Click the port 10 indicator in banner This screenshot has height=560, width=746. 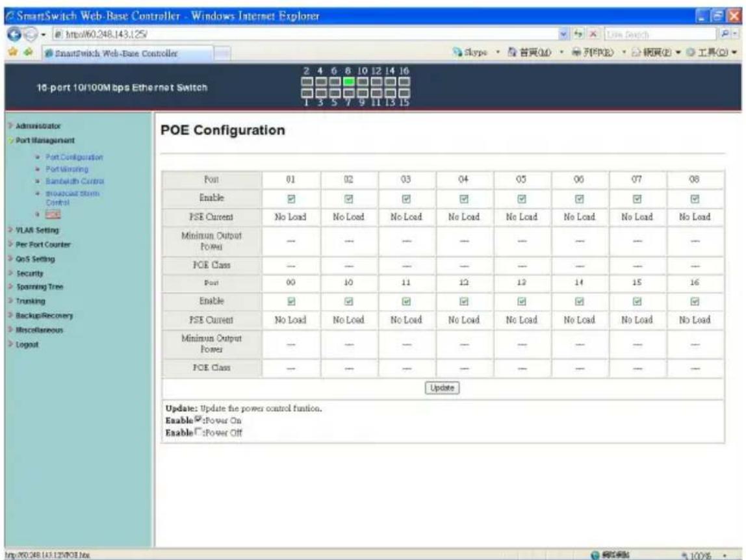point(363,81)
